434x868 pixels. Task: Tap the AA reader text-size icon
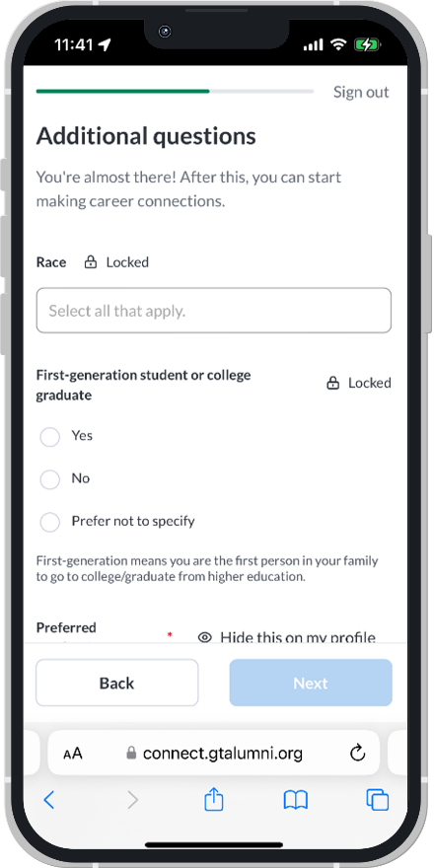(x=73, y=754)
